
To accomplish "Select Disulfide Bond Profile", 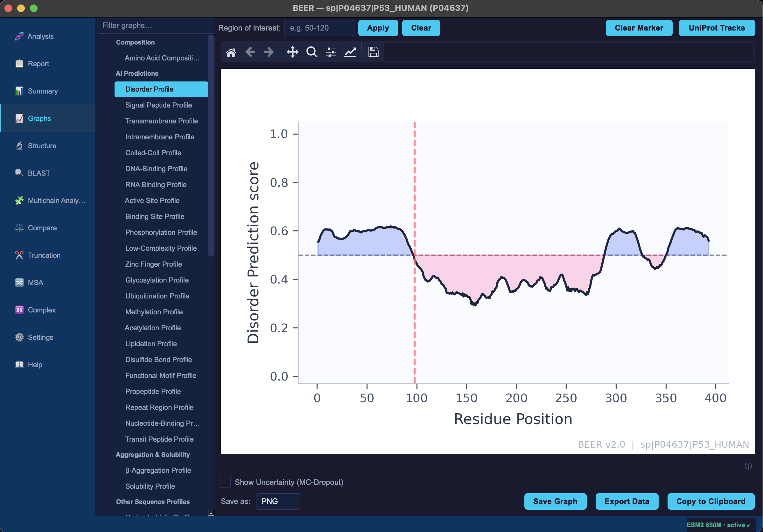I will pyautogui.click(x=161, y=360).
